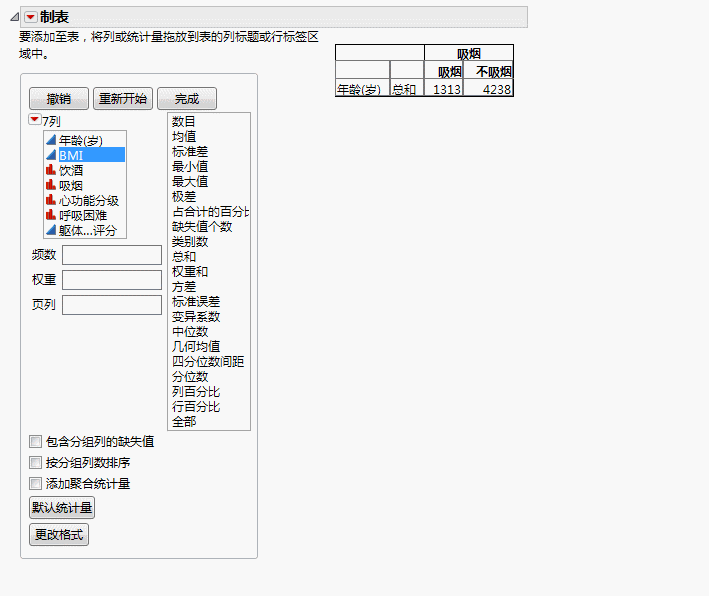Click the nominal bar icon beside 吸烟
This screenshot has width=709, height=596.
[51, 185]
